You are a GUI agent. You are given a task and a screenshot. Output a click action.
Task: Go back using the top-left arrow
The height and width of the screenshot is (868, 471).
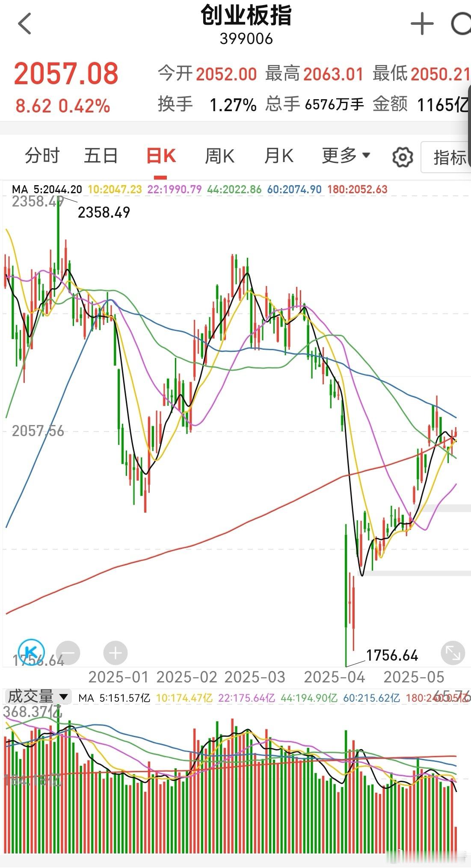tap(25, 24)
